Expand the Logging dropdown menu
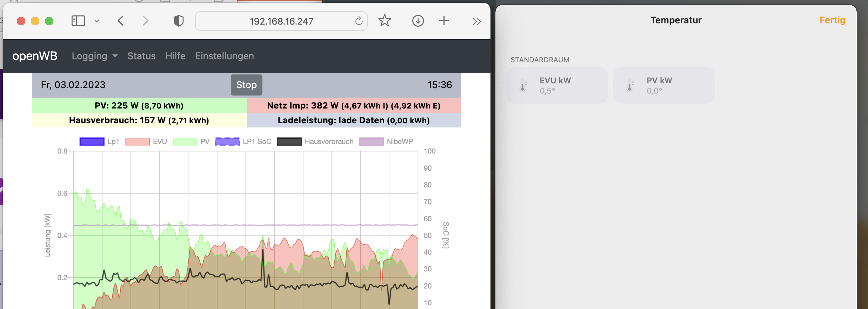868x309 pixels. click(94, 56)
